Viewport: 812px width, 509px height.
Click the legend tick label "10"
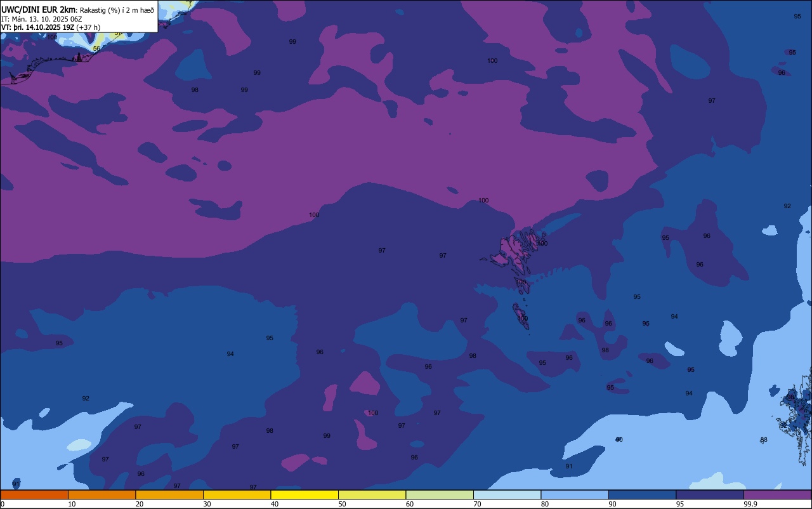[x=72, y=504]
